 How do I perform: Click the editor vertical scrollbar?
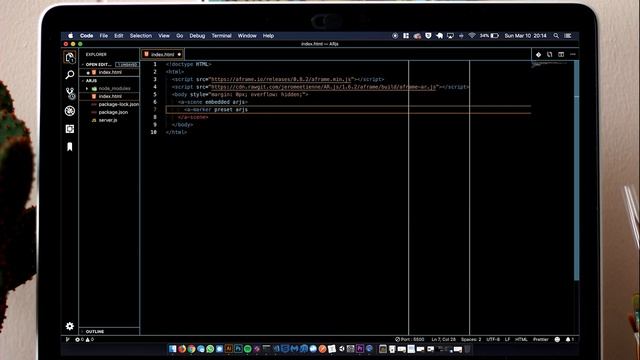tap(576, 171)
